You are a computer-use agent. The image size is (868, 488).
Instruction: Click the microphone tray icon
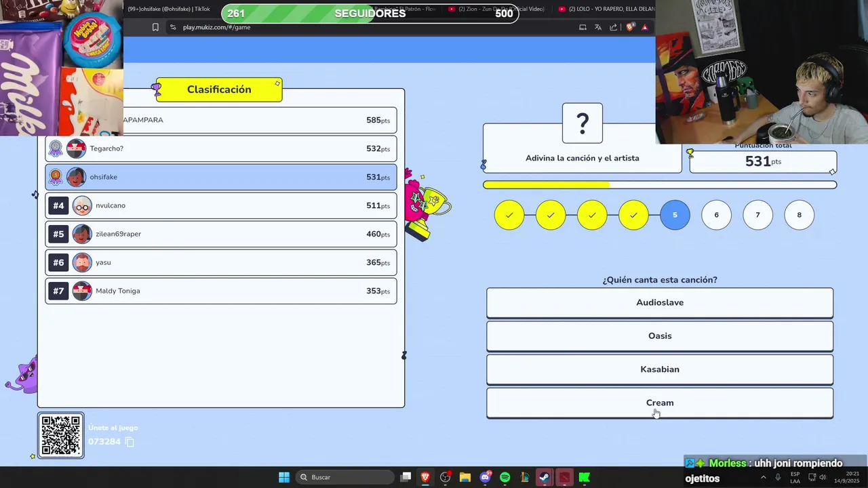(x=778, y=477)
